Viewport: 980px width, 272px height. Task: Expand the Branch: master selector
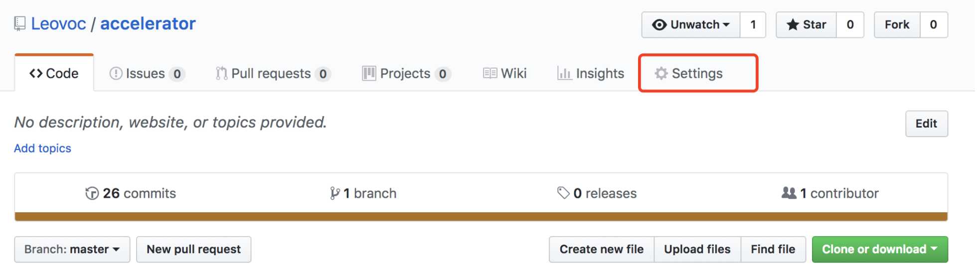click(x=72, y=249)
